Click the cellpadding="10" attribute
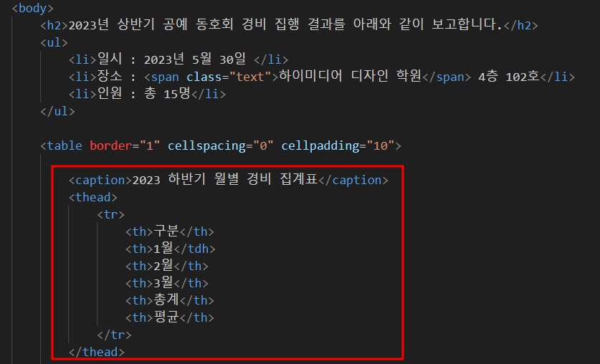Viewport: 600px width, 364px height. (338, 145)
